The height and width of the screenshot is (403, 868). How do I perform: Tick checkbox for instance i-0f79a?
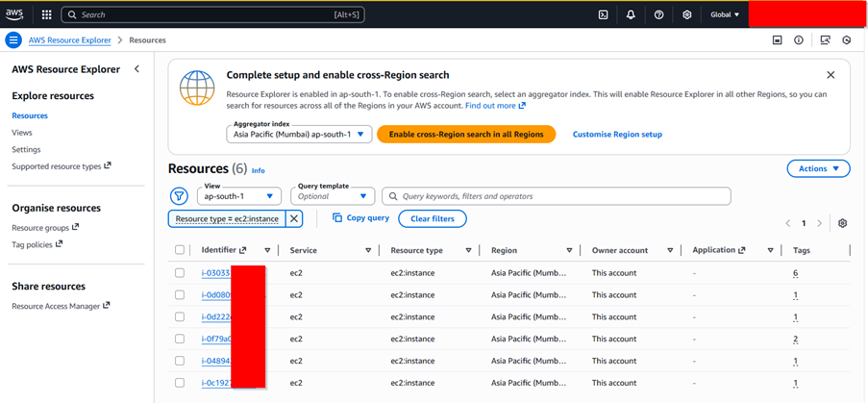(x=180, y=339)
